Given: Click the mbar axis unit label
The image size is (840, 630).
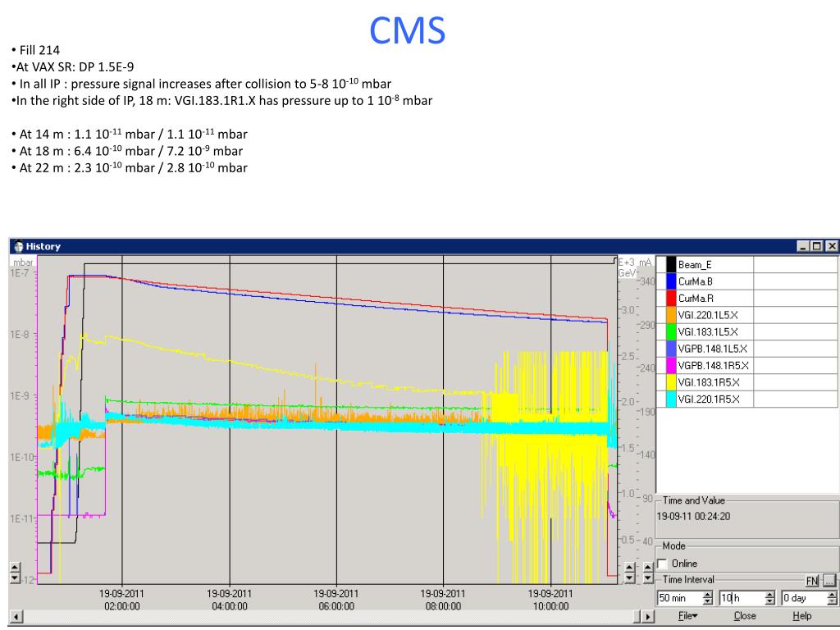Looking at the screenshot, I should point(23,262).
